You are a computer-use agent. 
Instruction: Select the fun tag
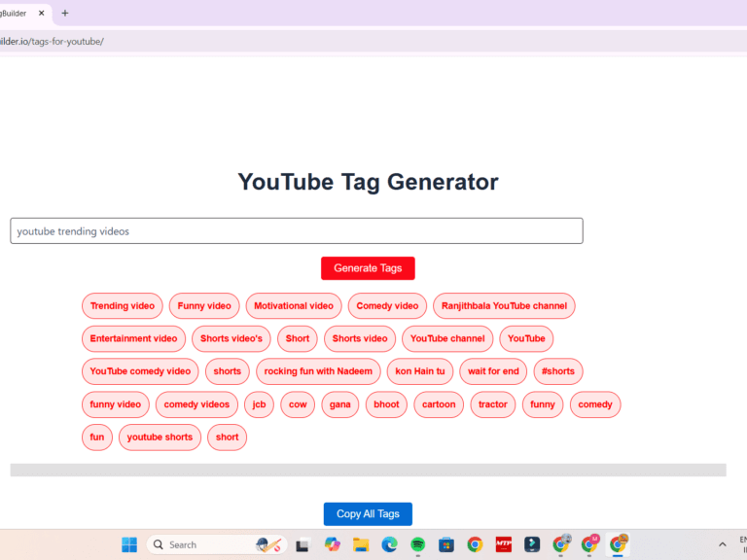tap(97, 437)
